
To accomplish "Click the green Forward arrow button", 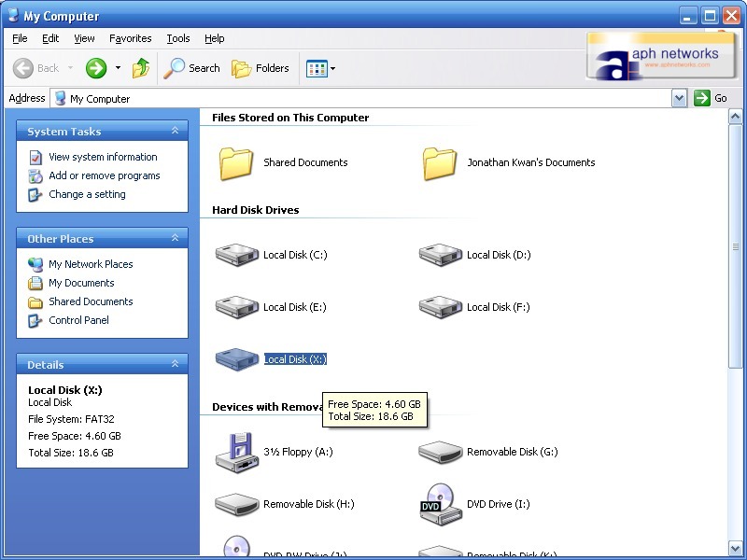I will pos(96,68).
